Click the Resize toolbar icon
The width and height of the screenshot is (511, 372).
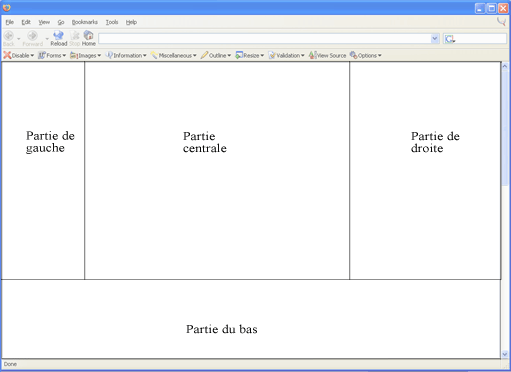(x=239, y=55)
